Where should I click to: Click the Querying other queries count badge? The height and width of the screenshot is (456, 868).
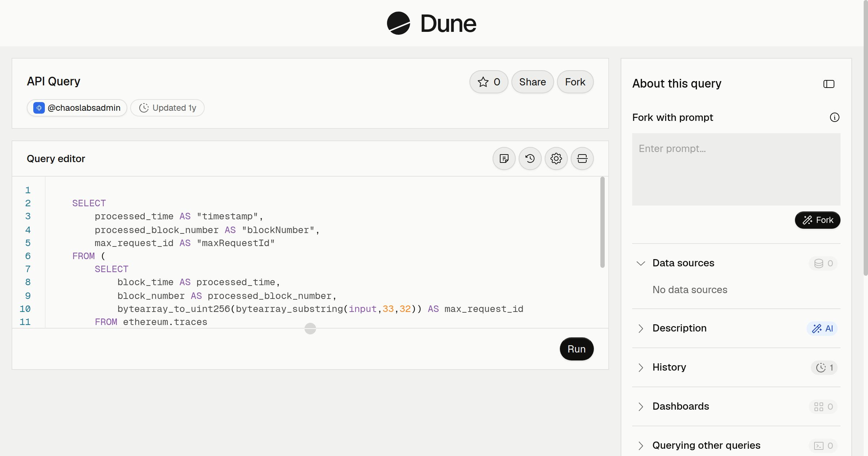[x=823, y=446]
